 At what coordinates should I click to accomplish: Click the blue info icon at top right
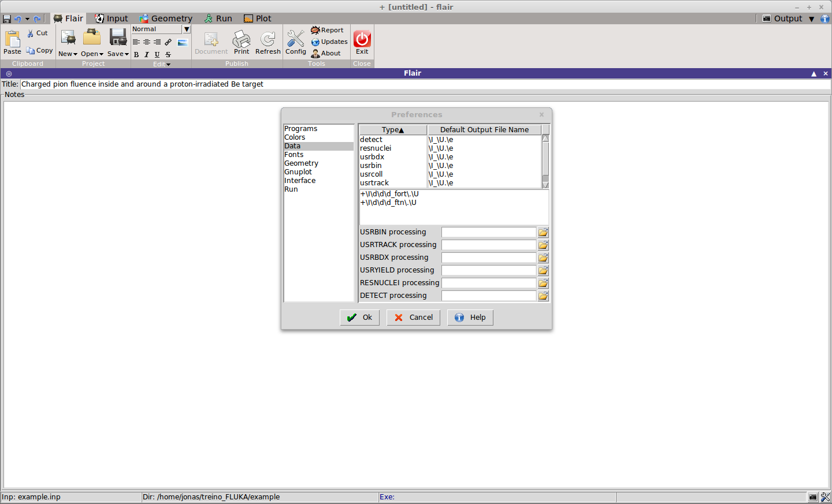tap(825, 18)
